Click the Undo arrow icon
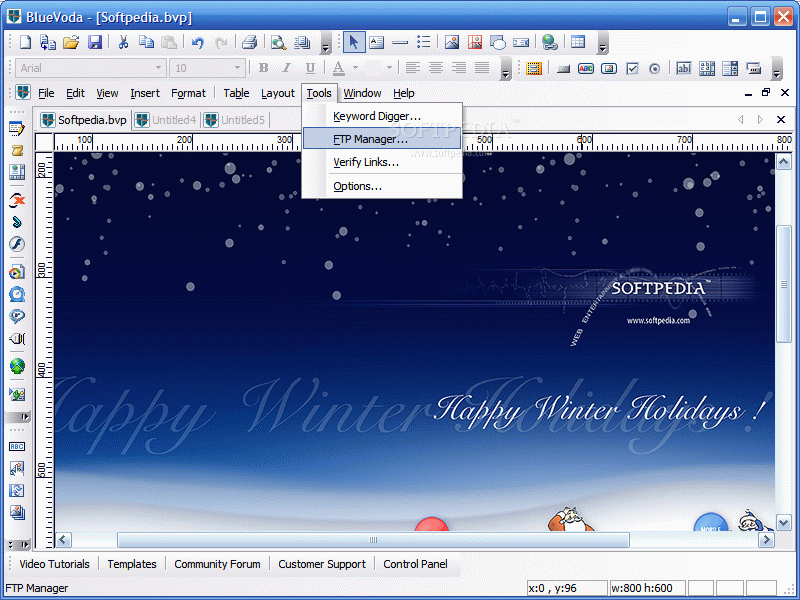 point(197,42)
